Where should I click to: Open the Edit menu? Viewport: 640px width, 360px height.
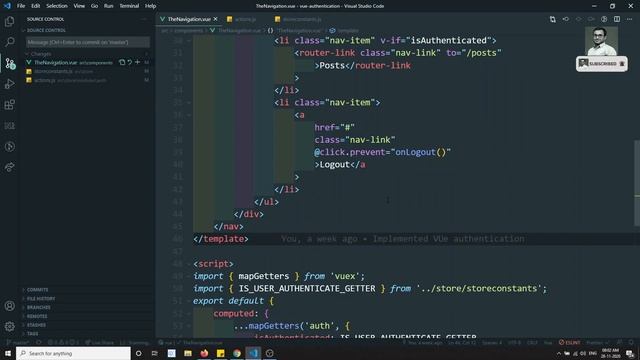[x=36, y=6]
